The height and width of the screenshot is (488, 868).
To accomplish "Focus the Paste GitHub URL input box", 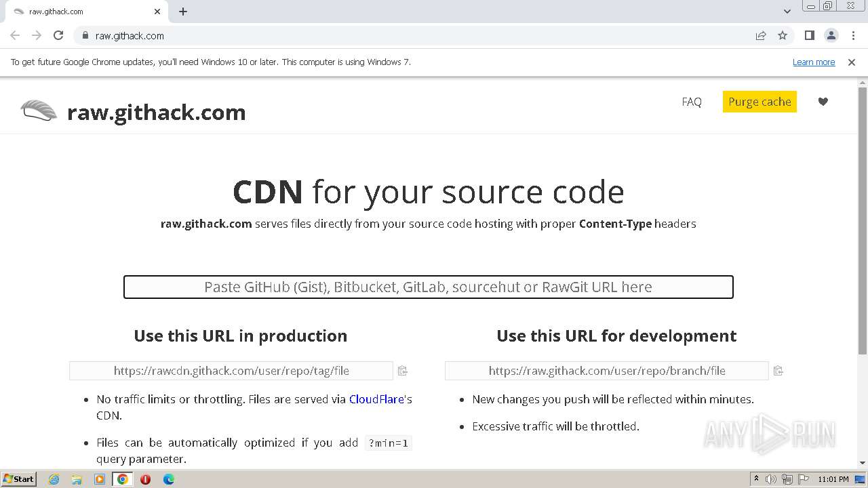I will pyautogui.click(x=428, y=287).
